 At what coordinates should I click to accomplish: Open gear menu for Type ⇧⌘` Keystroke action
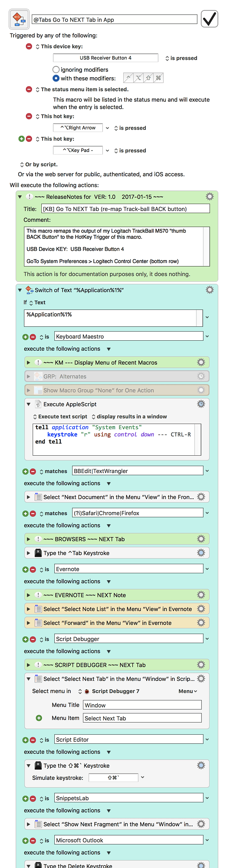point(201,766)
